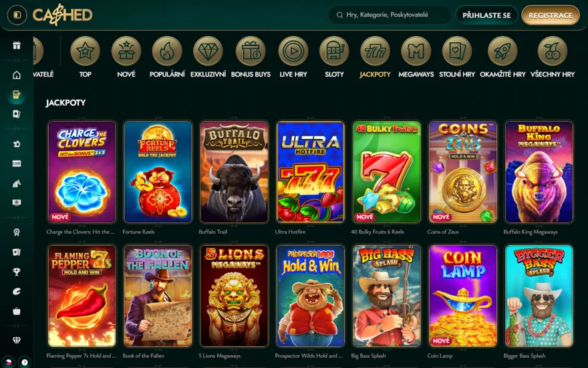Open the trophy tournaments sidebar icon

17,272
